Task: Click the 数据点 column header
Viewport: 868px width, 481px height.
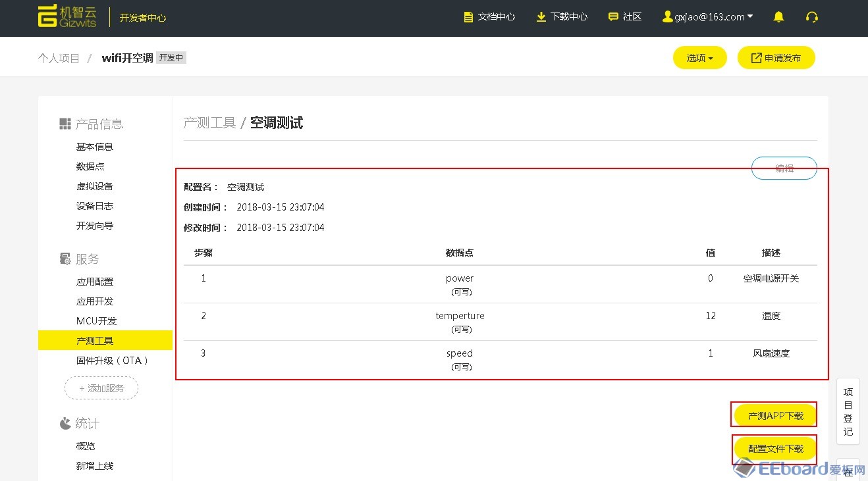Action: click(x=460, y=253)
